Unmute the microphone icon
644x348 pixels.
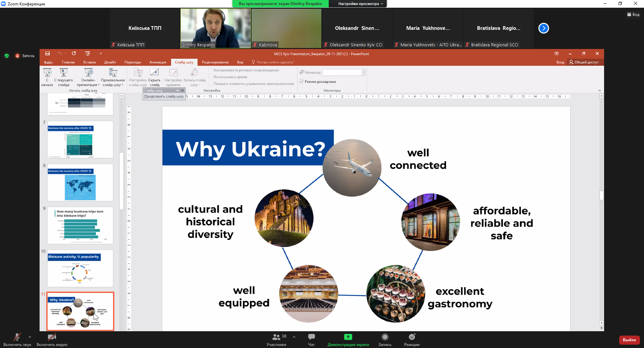pos(17,337)
